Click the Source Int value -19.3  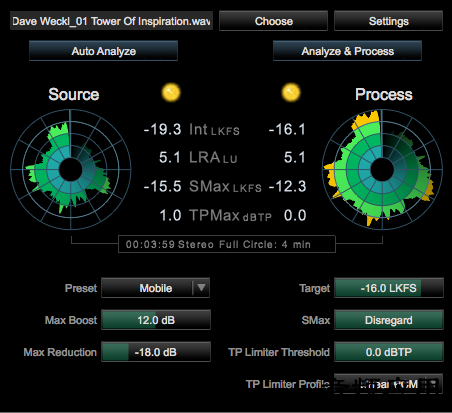(162, 129)
